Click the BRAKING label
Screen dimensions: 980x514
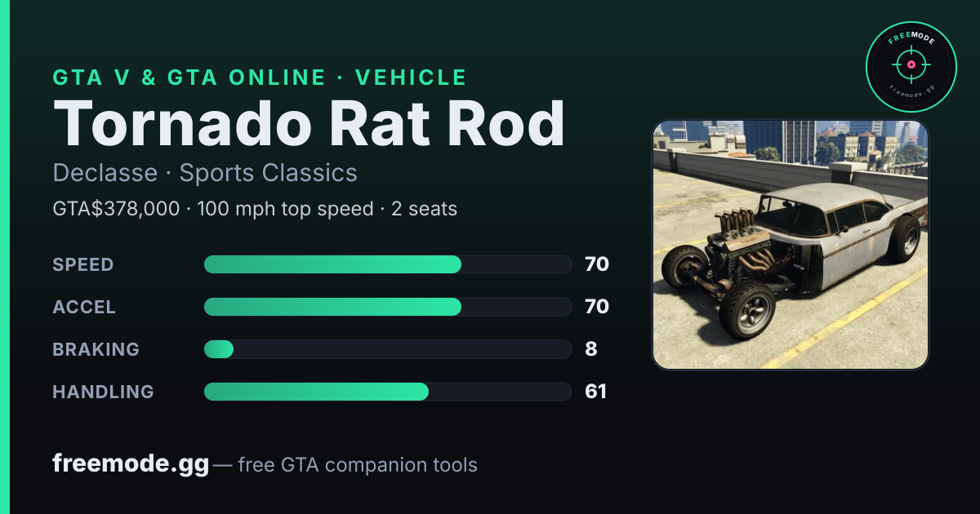[96, 349]
